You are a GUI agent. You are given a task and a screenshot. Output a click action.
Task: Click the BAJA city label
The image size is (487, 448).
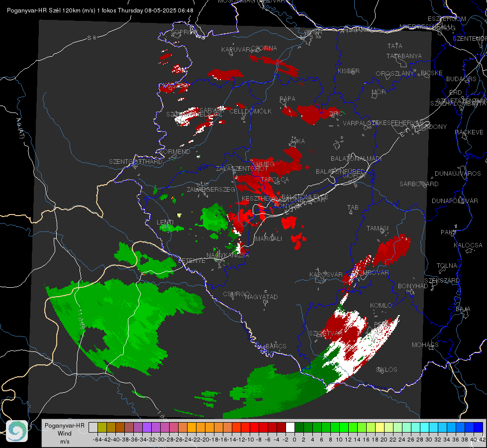pos(463,309)
